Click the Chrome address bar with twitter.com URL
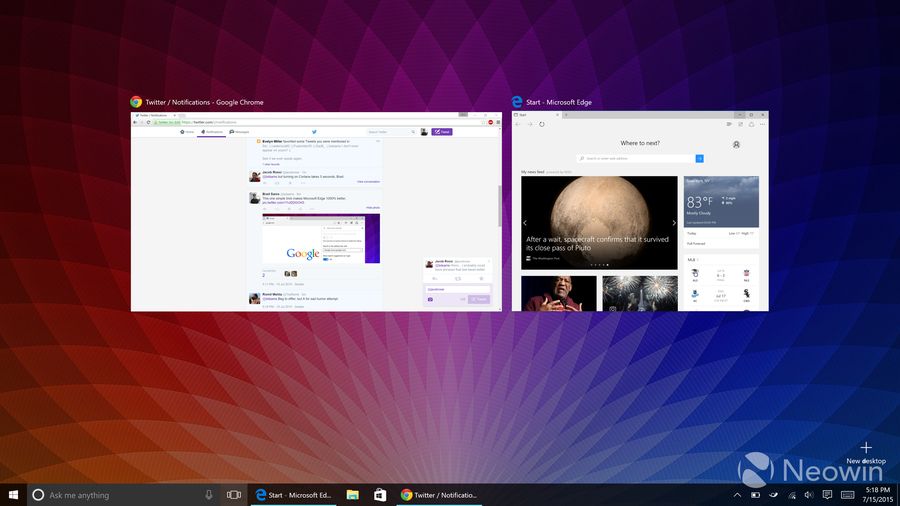Image resolution: width=900 pixels, height=506 pixels. click(x=319, y=122)
